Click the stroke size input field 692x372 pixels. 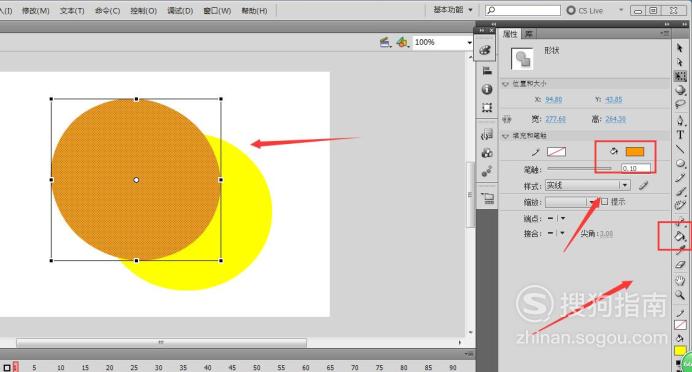point(636,168)
